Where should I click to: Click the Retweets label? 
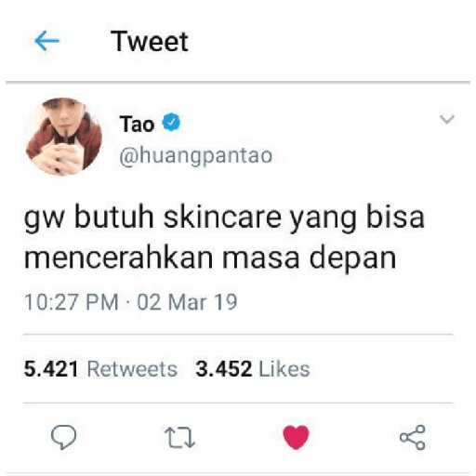tap(132, 369)
